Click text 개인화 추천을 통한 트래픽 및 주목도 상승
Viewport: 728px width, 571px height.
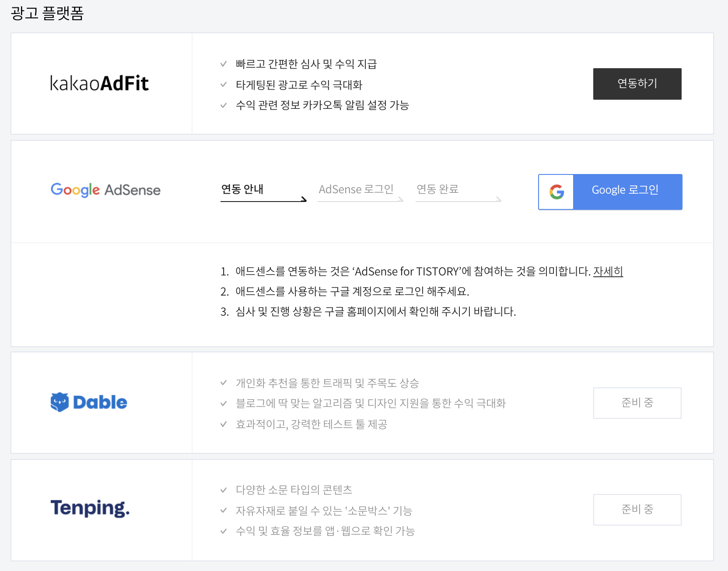[x=327, y=383]
